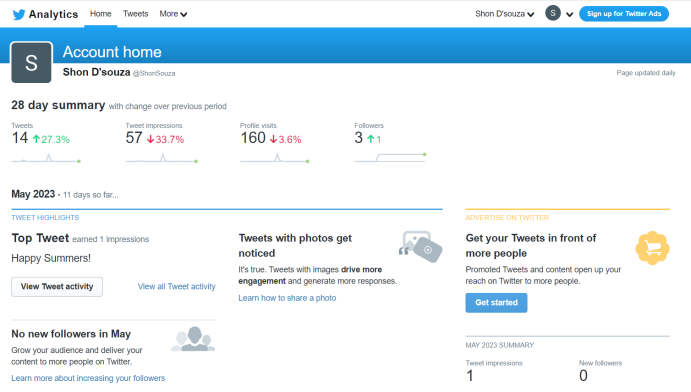Click the Analytics title text

pos(53,15)
